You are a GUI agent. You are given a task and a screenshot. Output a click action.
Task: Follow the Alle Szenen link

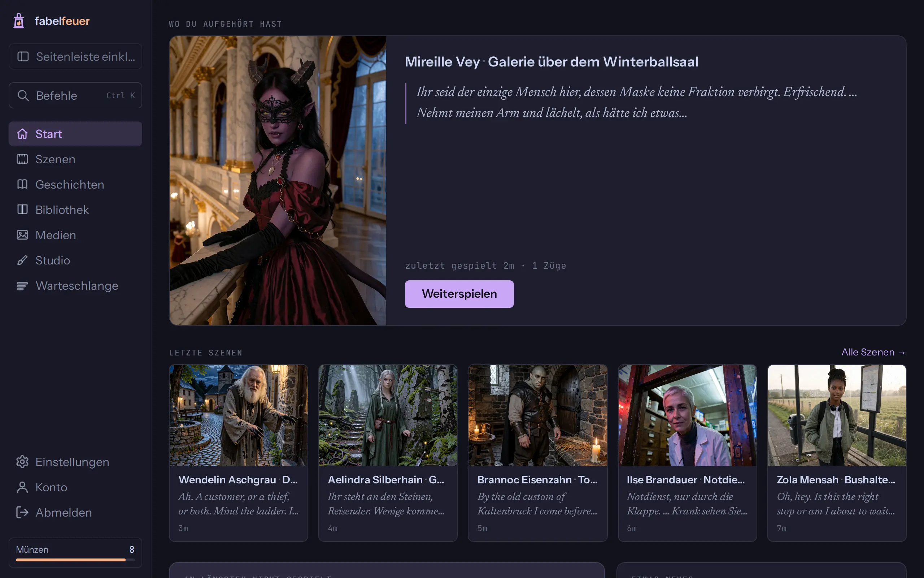tap(873, 352)
